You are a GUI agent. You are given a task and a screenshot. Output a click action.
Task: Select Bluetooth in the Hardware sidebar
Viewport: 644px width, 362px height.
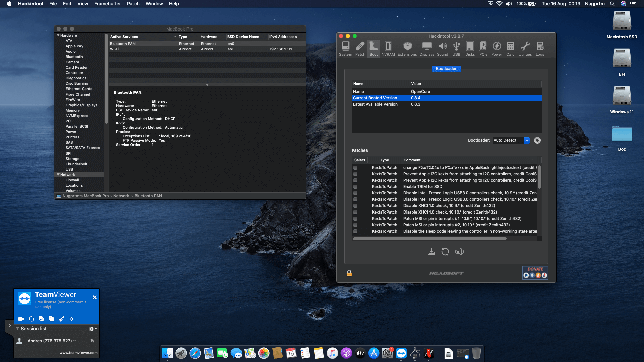tap(74, 57)
